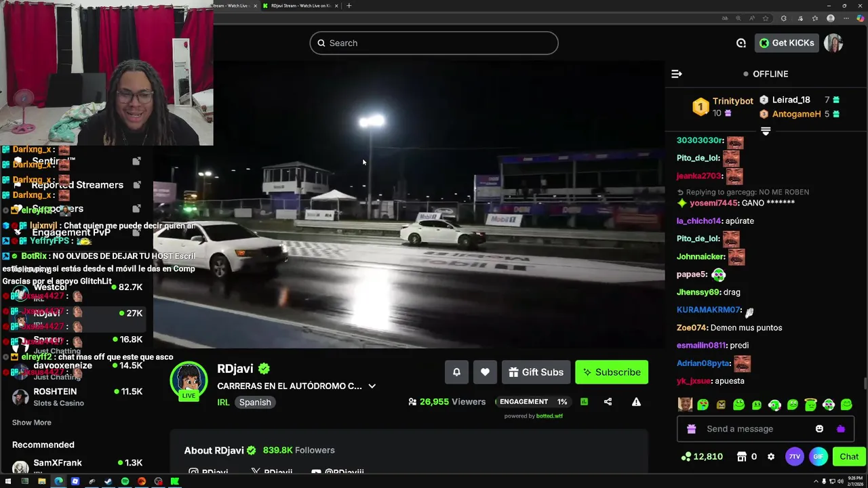
Task: Select the streamer face emote in quick row
Action: [x=685, y=405]
